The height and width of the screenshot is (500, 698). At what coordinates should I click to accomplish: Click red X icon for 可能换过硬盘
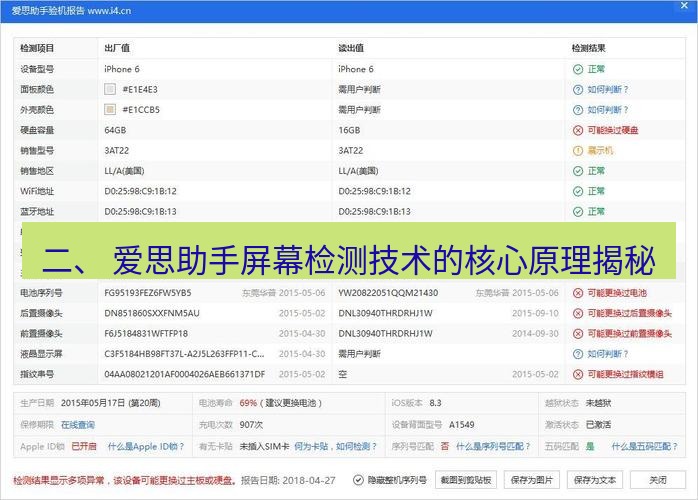point(578,130)
